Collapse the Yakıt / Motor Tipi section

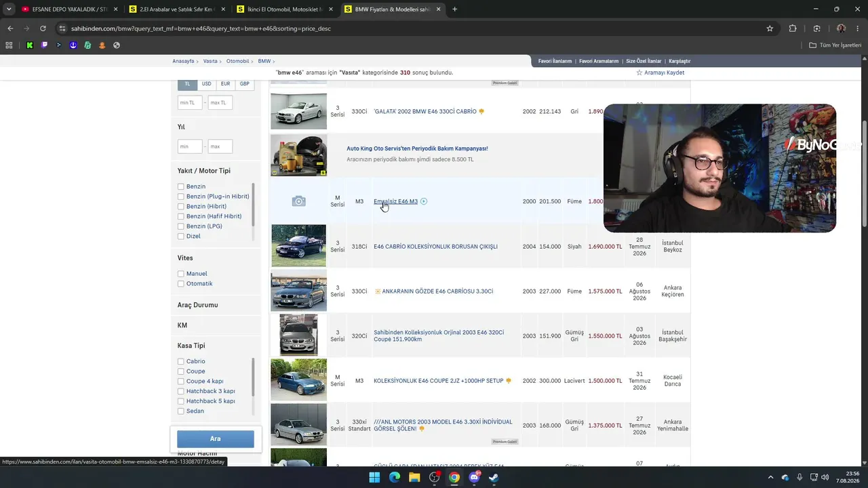click(204, 171)
